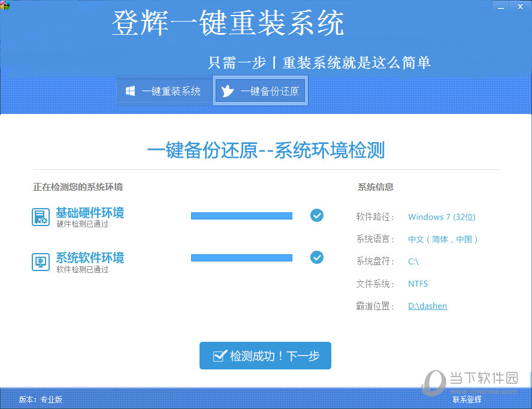Click the 基础硬件环境 hardware icon

[40, 217]
